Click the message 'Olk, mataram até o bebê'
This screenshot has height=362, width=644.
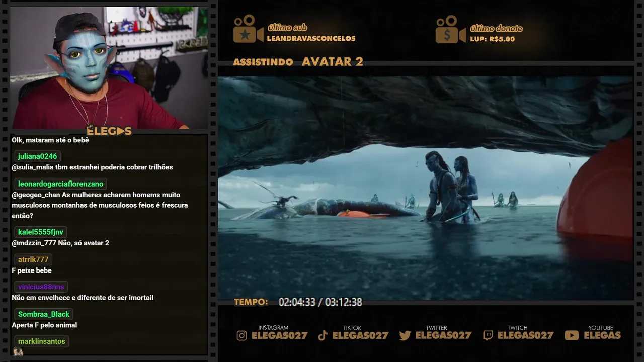50,140
